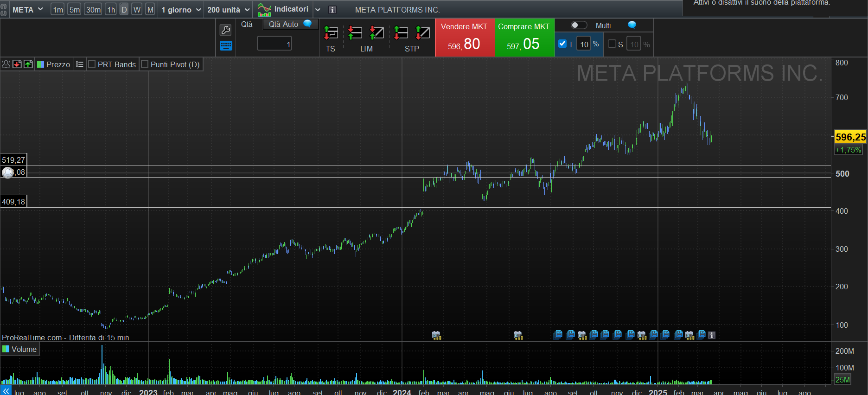868x395 pixels.
Task: Select the W weekly timeframe
Action: (x=137, y=10)
